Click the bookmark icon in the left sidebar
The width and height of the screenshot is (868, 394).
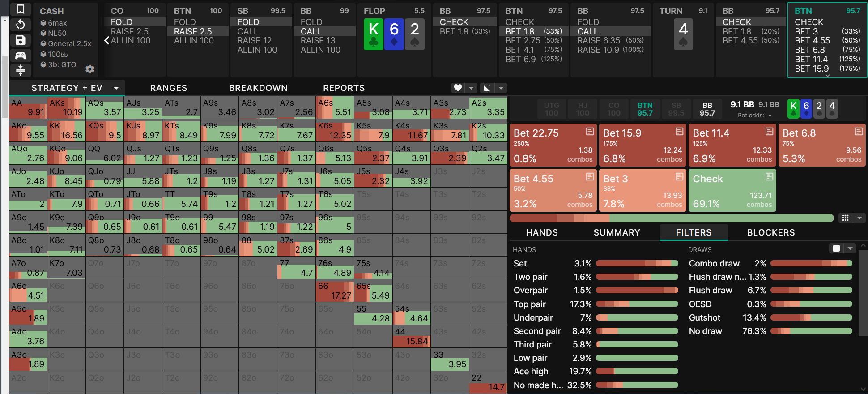[x=20, y=9]
